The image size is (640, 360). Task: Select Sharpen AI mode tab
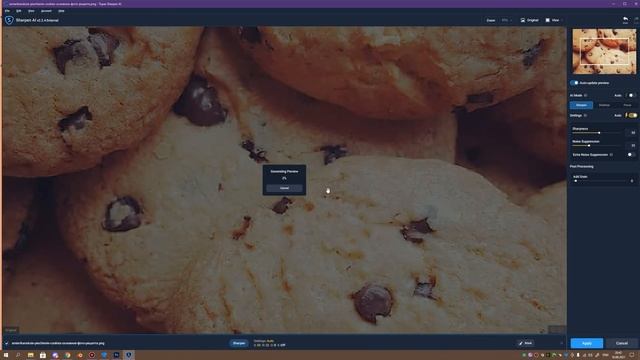click(581, 105)
